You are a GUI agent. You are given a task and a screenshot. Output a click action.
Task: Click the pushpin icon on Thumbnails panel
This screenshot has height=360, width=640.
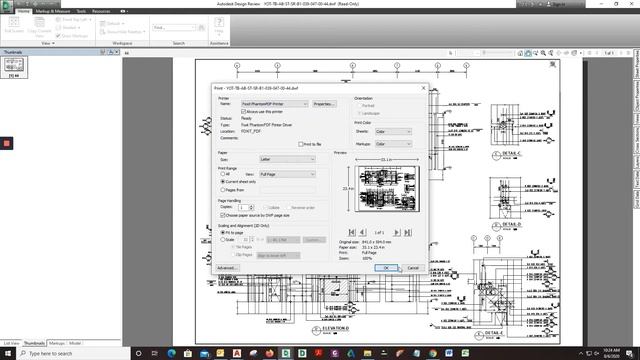click(110, 52)
